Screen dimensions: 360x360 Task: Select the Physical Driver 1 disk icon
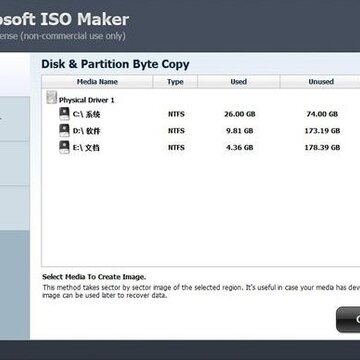52,97
